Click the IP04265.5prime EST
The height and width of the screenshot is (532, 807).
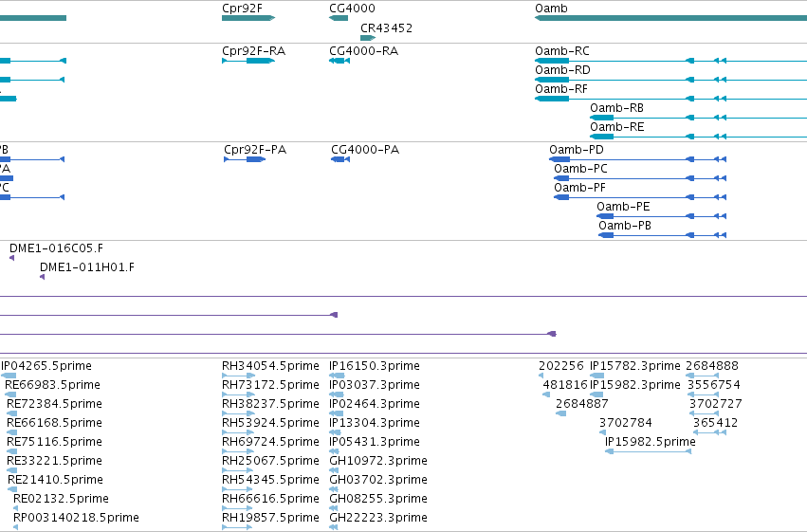point(9,376)
